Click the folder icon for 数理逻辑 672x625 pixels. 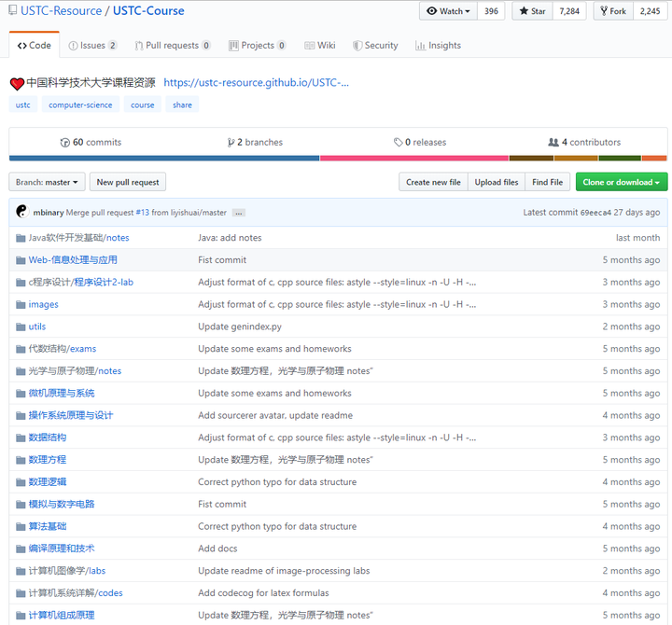(x=21, y=482)
